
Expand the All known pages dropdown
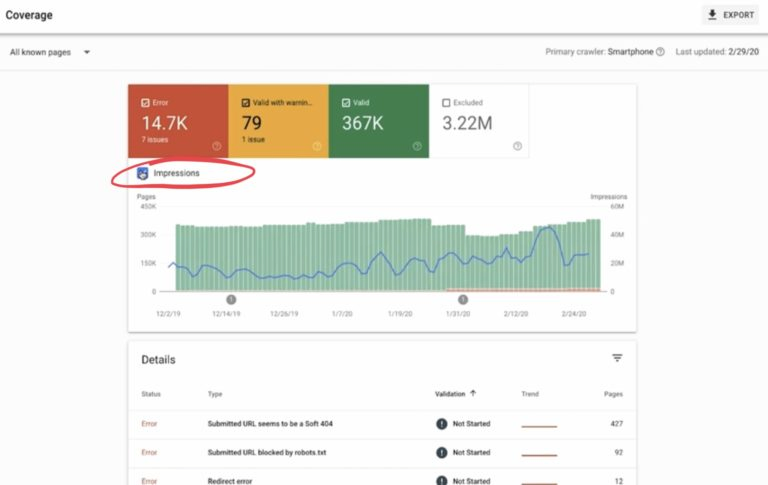87,52
